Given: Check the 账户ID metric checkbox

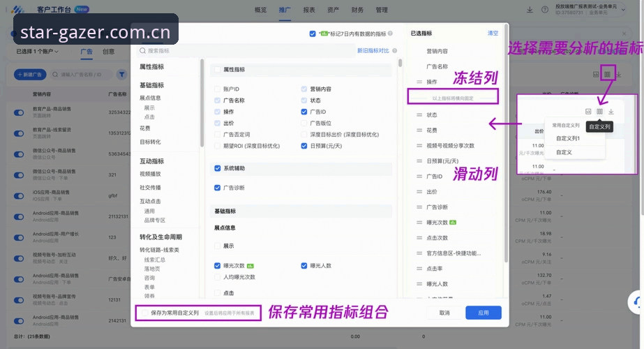Looking at the screenshot, I should tap(218, 89).
